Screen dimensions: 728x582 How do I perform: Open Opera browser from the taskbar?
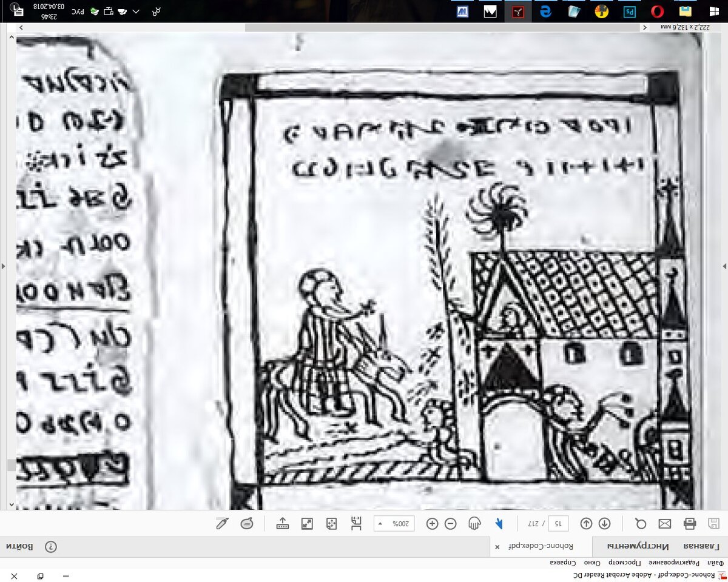point(658,11)
